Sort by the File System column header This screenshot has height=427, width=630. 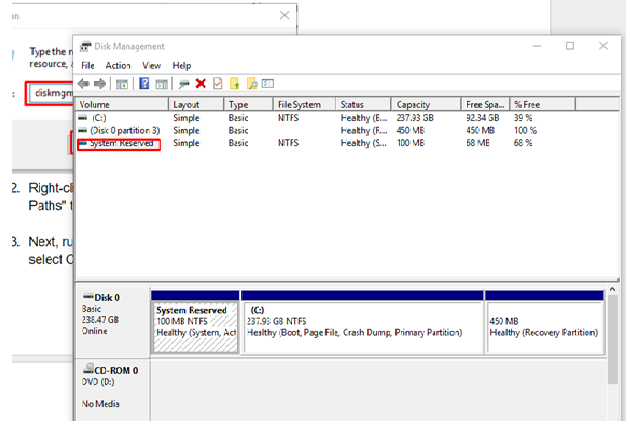pos(305,104)
